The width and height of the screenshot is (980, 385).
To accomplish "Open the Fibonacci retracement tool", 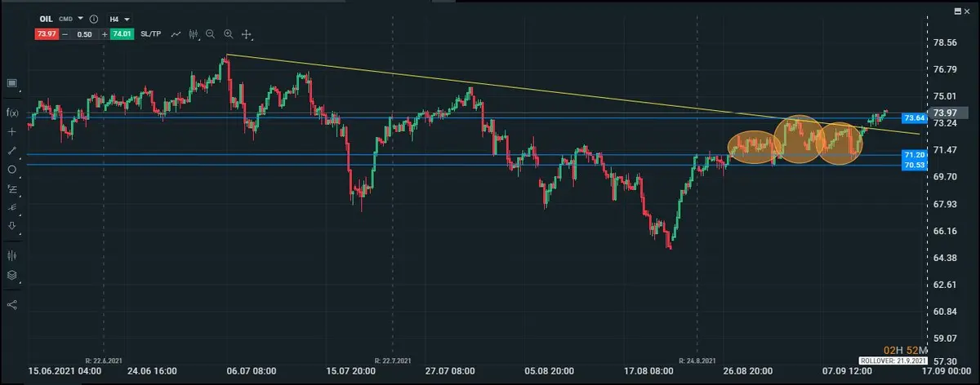I will (12, 188).
